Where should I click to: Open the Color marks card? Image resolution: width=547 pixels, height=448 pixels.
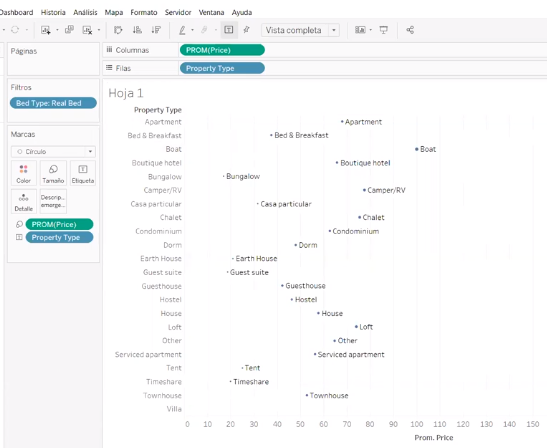click(23, 174)
